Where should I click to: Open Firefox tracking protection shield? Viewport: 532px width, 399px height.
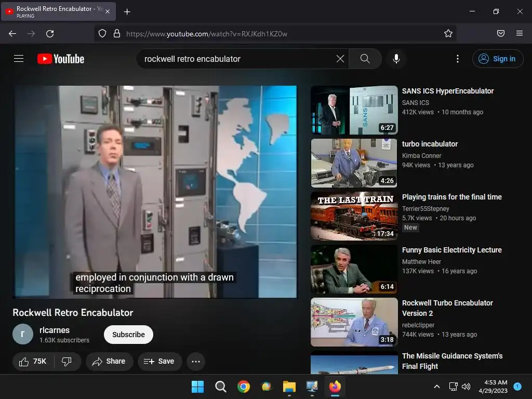tap(102, 33)
